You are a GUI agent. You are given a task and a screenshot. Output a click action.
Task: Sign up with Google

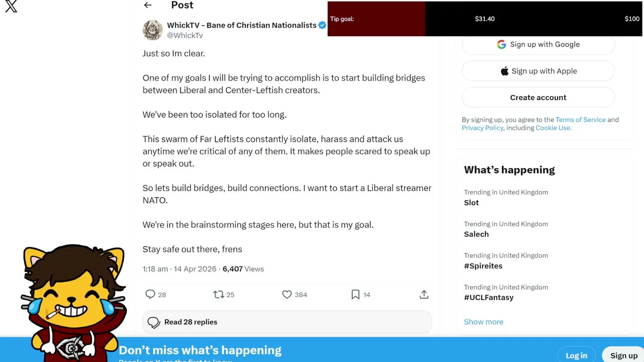(538, 44)
